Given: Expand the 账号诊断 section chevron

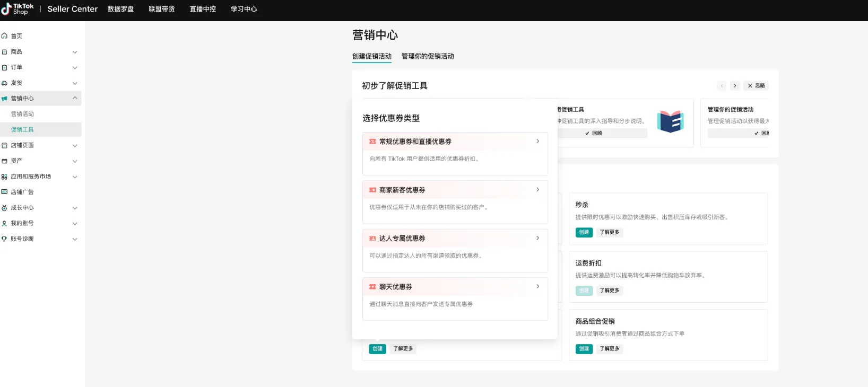Looking at the screenshot, I should 75,239.
